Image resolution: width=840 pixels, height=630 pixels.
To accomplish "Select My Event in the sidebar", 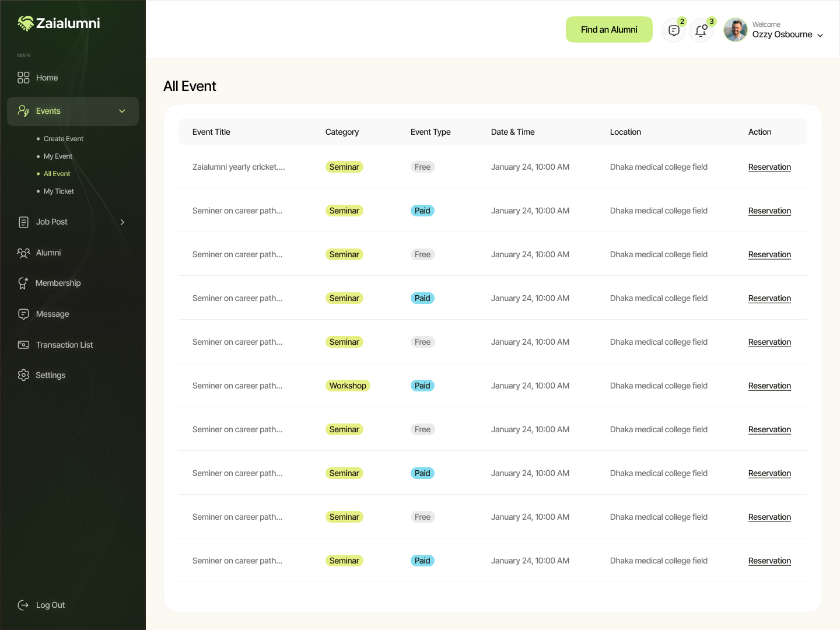I will pyautogui.click(x=58, y=156).
